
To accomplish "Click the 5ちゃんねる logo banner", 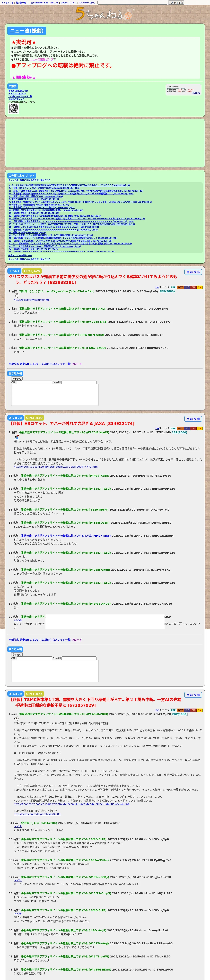I will pos(105,14).
